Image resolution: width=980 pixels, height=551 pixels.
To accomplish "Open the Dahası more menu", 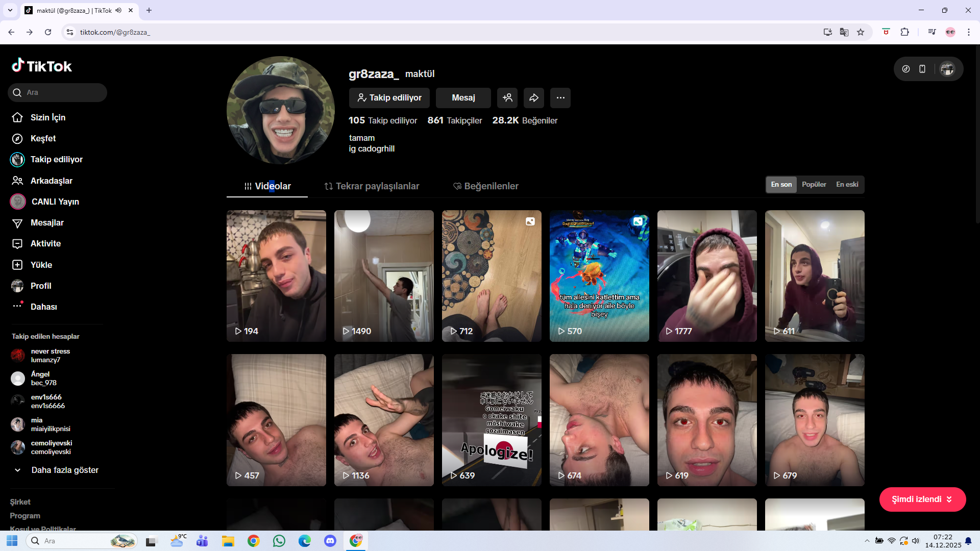I will click(x=43, y=307).
